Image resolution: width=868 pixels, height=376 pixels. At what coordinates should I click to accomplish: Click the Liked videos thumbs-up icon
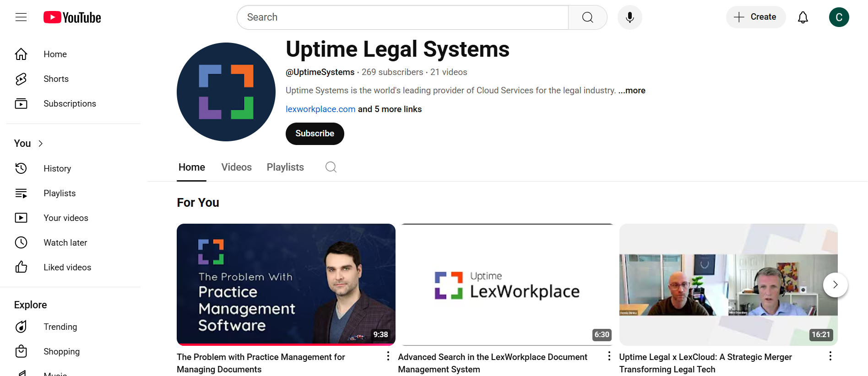21,267
